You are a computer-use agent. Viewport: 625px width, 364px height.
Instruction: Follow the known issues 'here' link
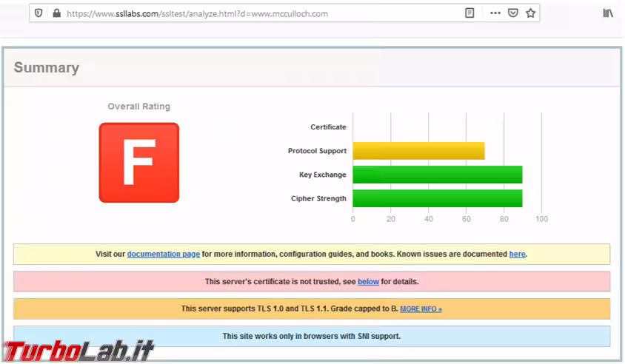click(x=517, y=254)
